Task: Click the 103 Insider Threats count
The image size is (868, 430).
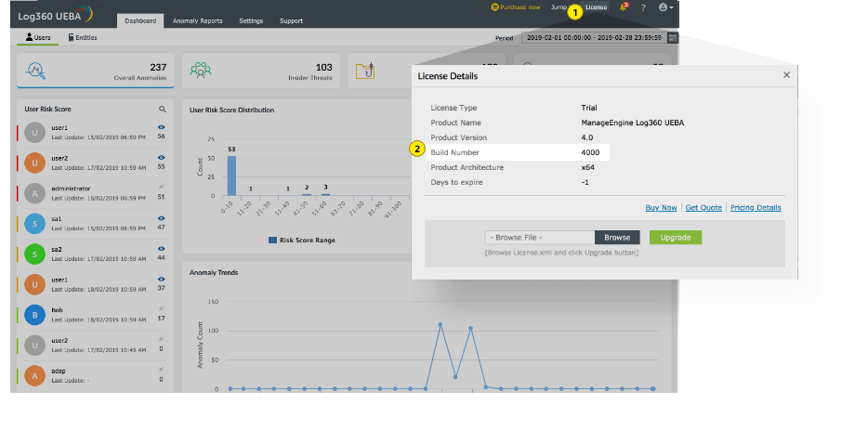Action: click(x=323, y=68)
